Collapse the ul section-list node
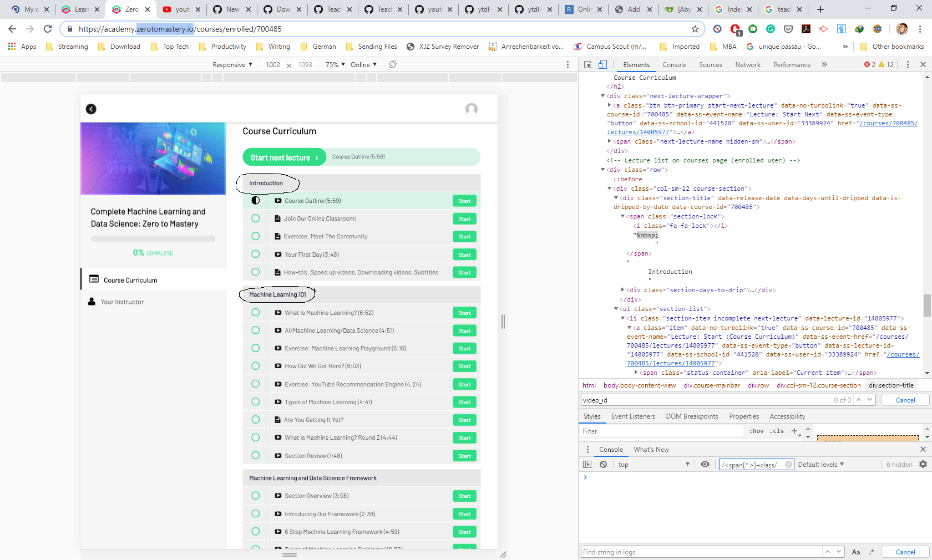 click(x=616, y=309)
